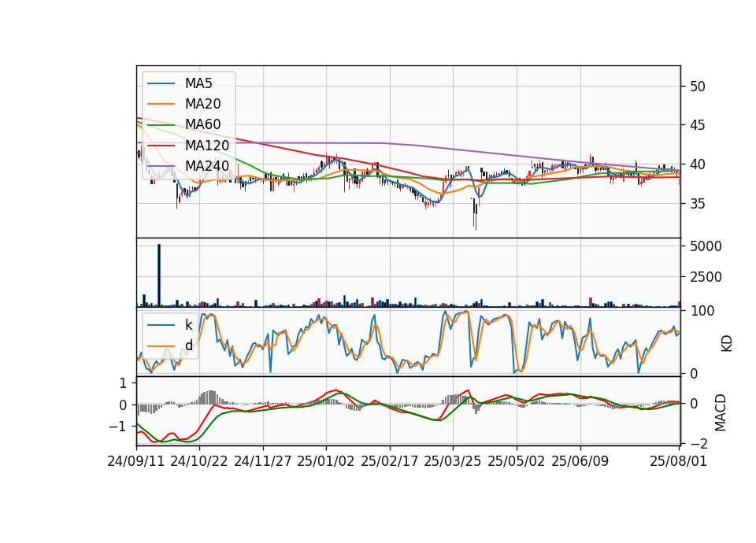Click the 24/10/22 date axis label
The height and width of the screenshot is (543, 756).
199,461
